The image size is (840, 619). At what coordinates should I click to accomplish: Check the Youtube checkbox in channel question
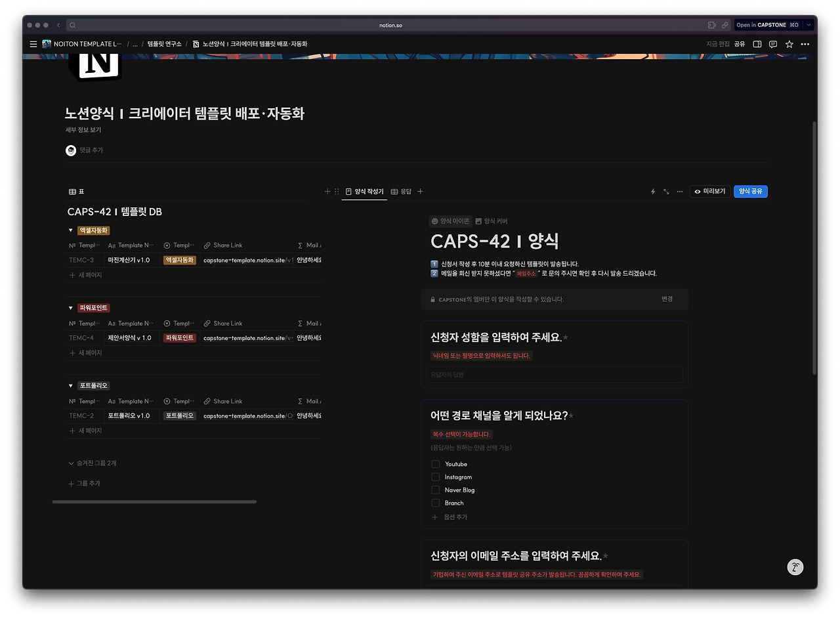[x=435, y=464]
